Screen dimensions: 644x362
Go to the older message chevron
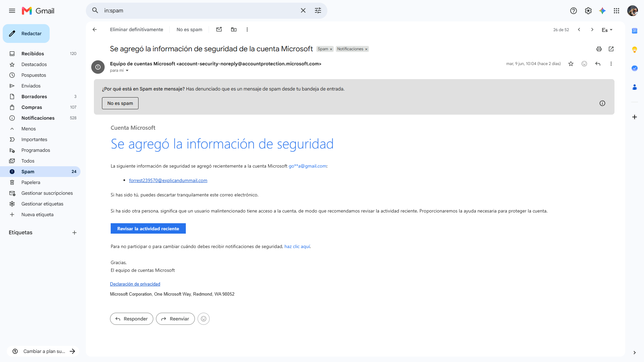(x=592, y=29)
